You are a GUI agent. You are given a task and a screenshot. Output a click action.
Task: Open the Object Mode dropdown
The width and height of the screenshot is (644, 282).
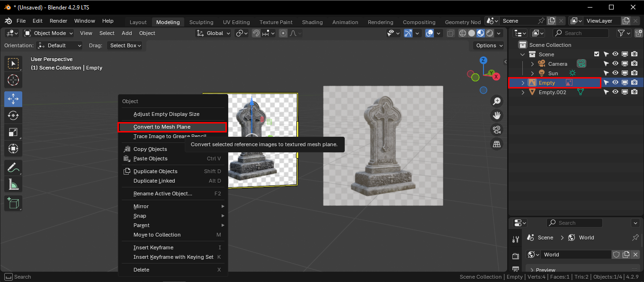(49, 33)
